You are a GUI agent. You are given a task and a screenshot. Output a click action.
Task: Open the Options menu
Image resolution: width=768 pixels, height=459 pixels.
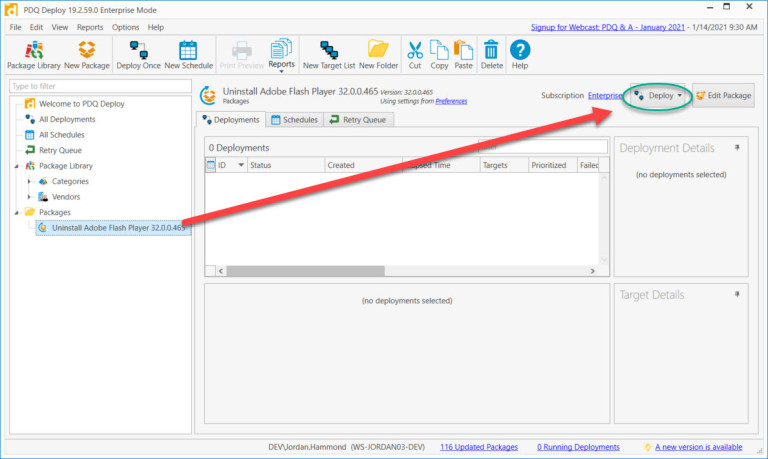pyautogui.click(x=125, y=27)
